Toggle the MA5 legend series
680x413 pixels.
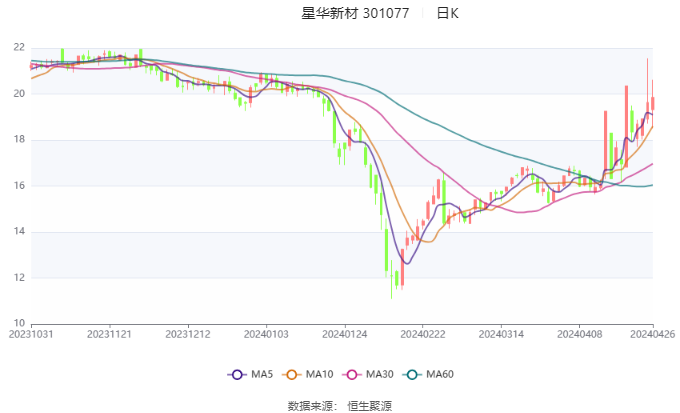(x=250, y=374)
